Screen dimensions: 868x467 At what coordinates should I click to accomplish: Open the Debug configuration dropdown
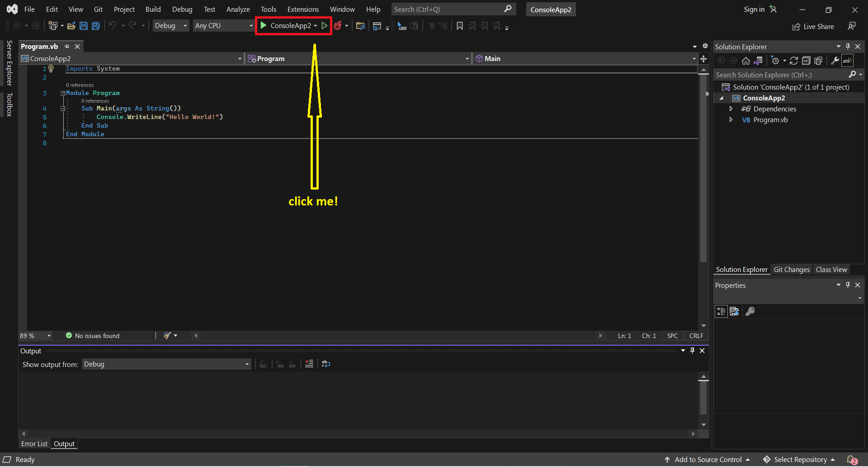(x=171, y=26)
